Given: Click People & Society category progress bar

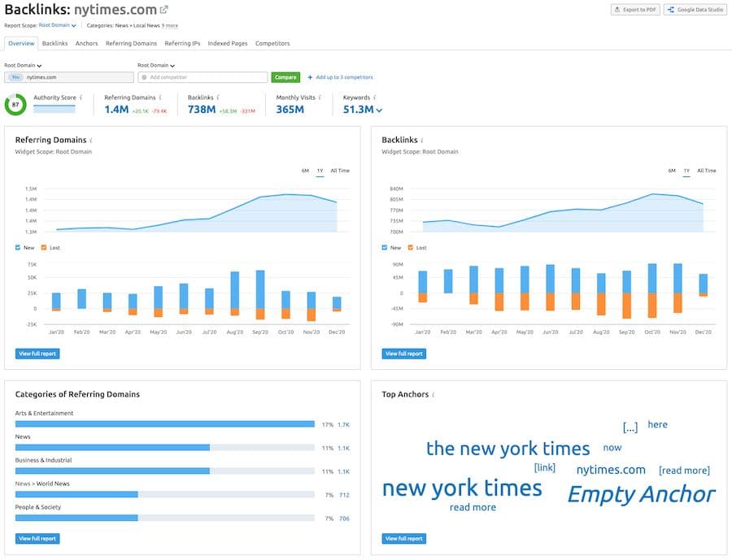Looking at the screenshot, I should [165, 518].
